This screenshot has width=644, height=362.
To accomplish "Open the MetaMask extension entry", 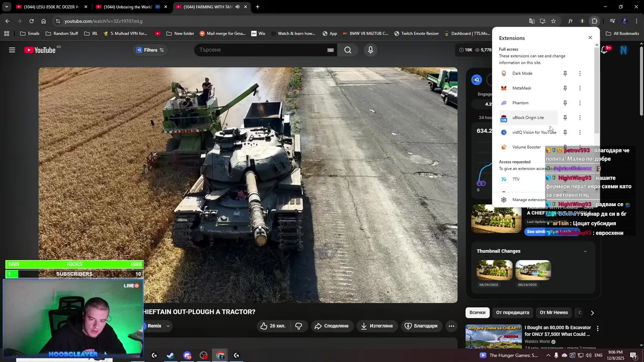I will (529, 88).
